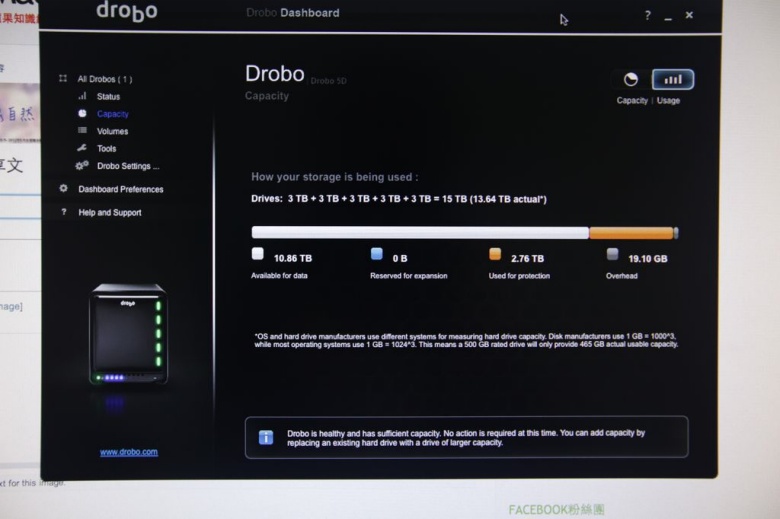Select Capacity in the sidebar
Screen dimensions: 780x519
click(x=112, y=114)
